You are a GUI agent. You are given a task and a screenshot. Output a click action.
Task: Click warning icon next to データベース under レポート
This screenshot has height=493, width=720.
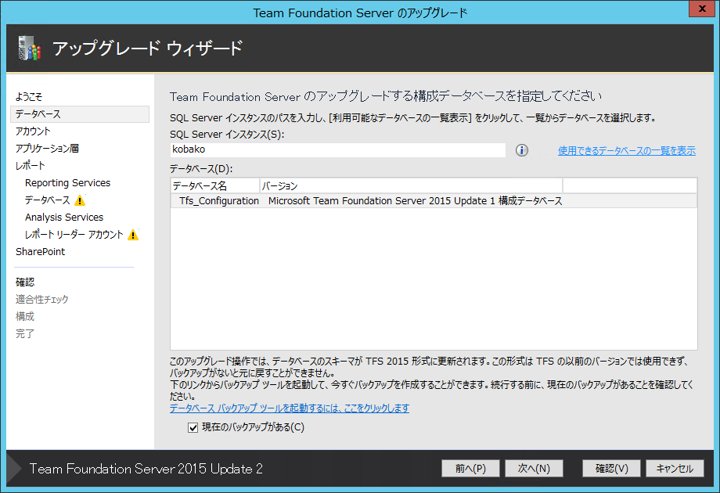(80, 201)
